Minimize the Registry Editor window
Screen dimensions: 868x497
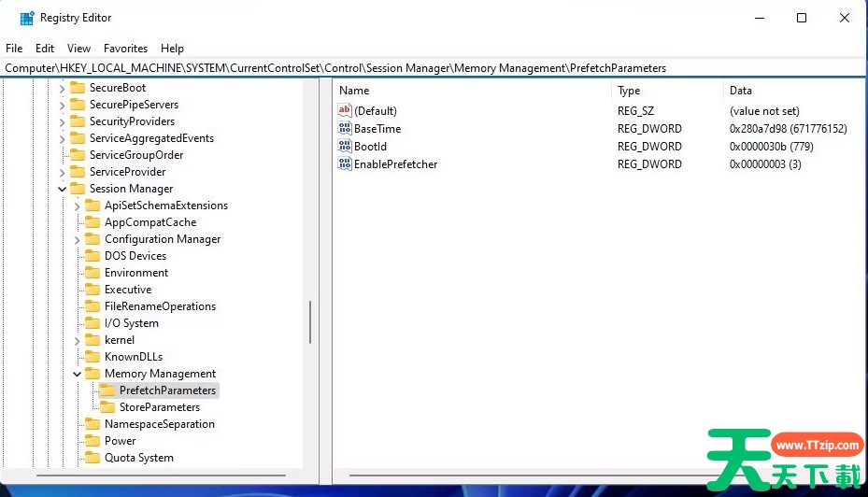[x=760, y=18]
